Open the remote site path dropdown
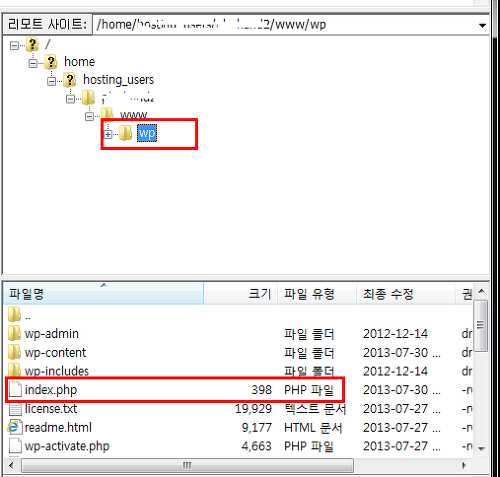Image resolution: width=500 pixels, height=477 pixels. click(482, 25)
